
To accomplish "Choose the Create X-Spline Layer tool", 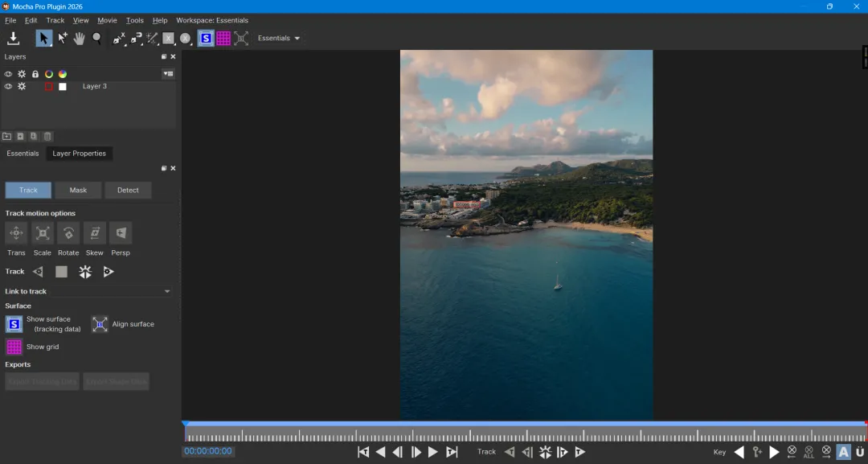I will pos(119,38).
